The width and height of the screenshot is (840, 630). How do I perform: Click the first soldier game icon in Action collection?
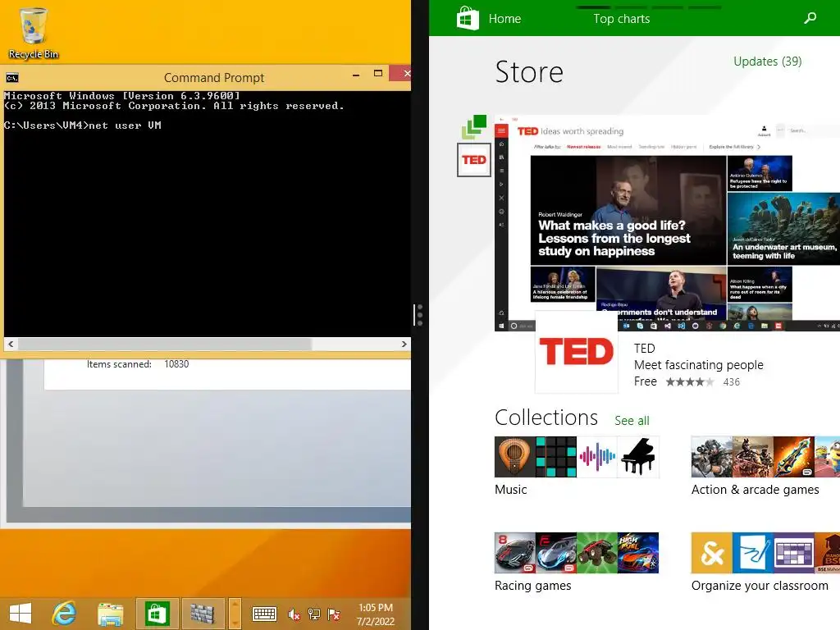[711, 457]
